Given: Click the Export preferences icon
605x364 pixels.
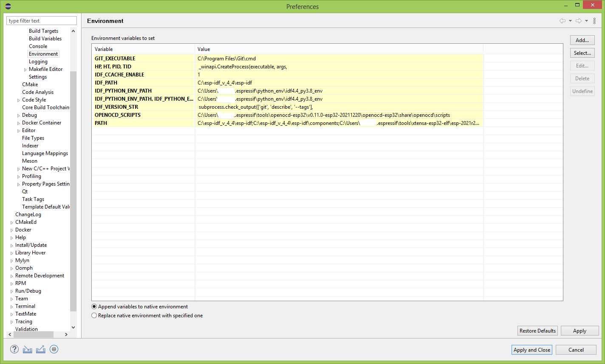Looking at the screenshot, I should [41, 349].
